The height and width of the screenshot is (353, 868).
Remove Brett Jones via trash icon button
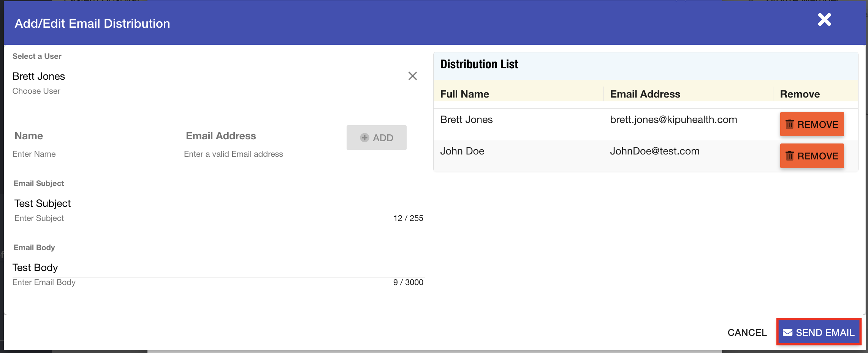coord(812,124)
